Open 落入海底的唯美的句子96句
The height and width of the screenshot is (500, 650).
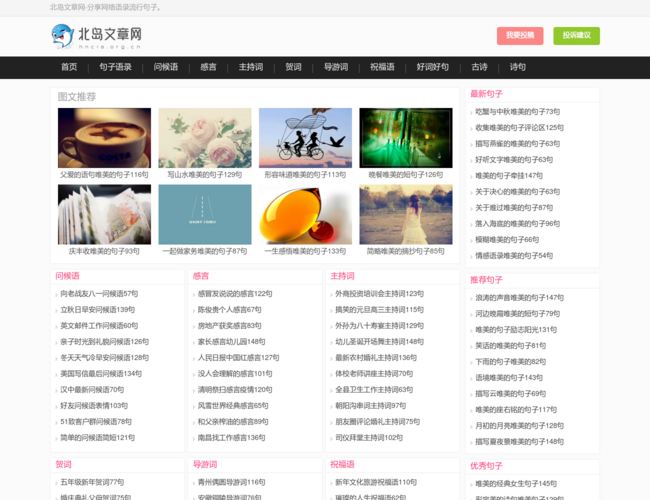517,223
